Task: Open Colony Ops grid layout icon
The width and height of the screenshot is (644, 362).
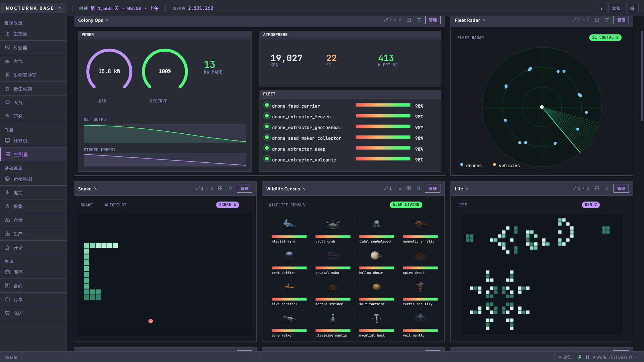Action: click(x=409, y=20)
